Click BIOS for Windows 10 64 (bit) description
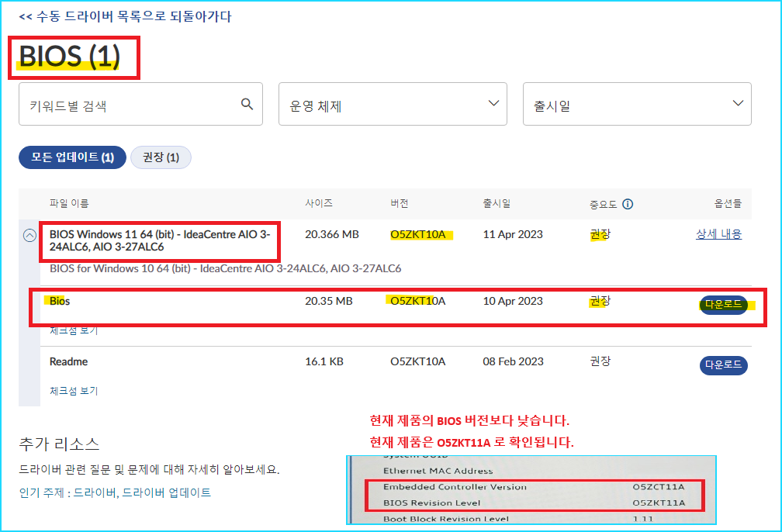The image size is (782, 532). (x=226, y=269)
